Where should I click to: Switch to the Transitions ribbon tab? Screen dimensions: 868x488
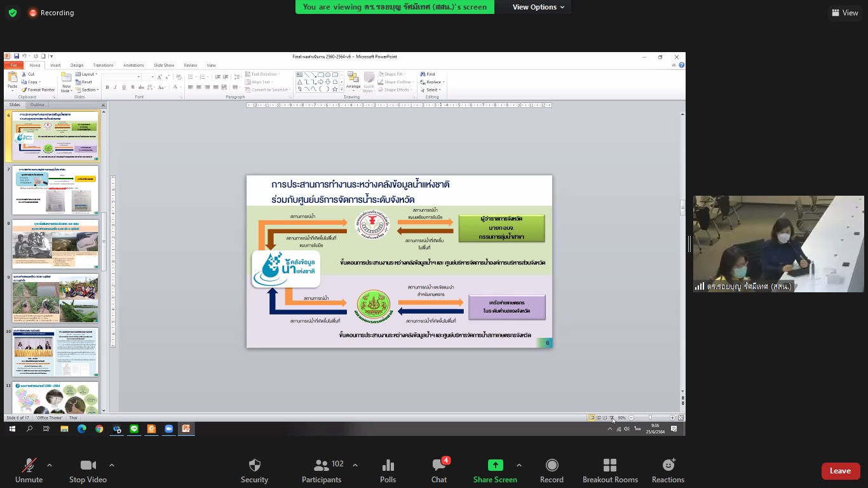(103, 65)
